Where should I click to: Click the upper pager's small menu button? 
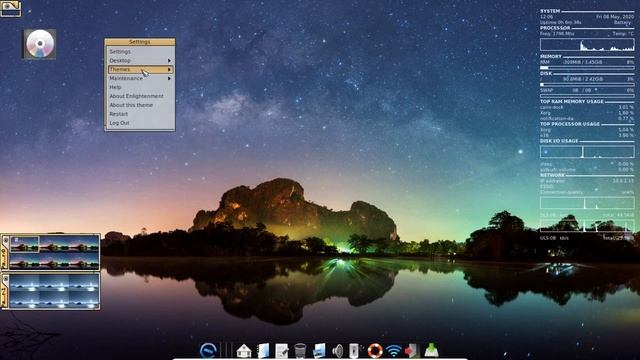pyautogui.click(x=5, y=240)
